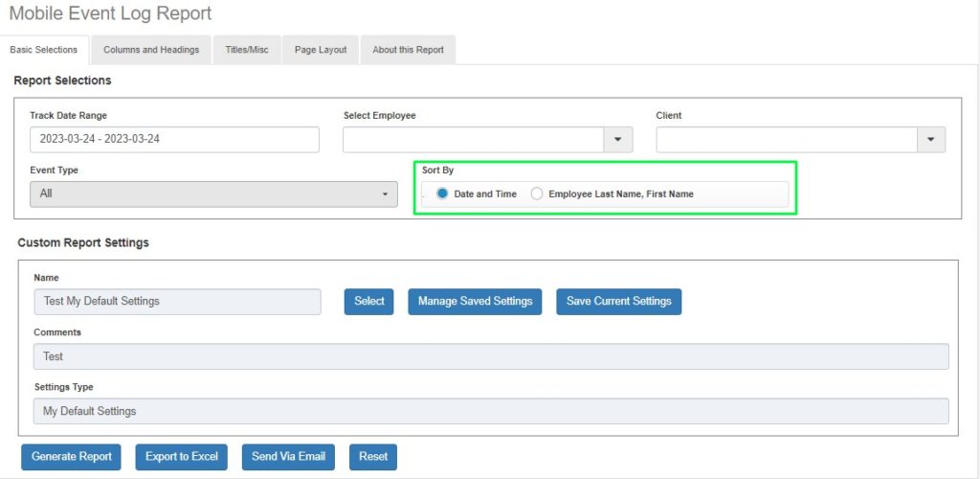Image resolution: width=980 pixels, height=479 pixels.
Task: Click Save Current Settings button
Action: pyautogui.click(x=618, y=301)
